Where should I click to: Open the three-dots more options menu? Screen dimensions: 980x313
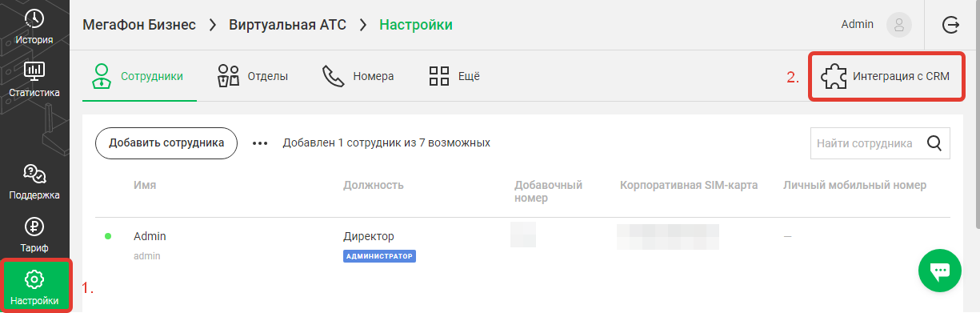tap(260, 144)
